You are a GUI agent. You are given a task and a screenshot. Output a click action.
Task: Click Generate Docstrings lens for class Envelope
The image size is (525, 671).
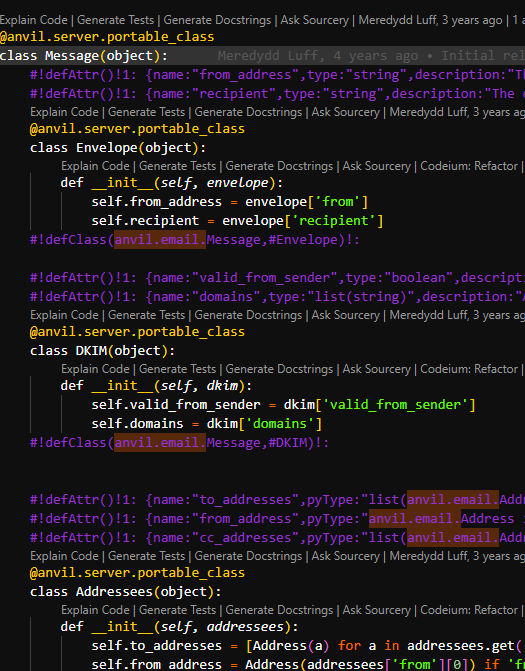point(248,112)
